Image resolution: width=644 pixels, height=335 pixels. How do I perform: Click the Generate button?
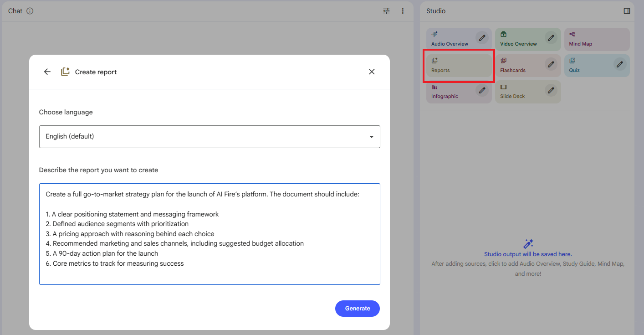[x=358, y=309]
